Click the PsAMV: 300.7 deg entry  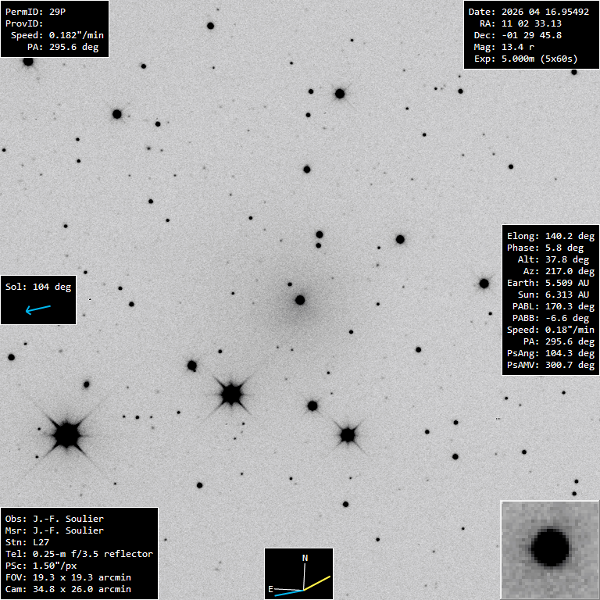pyautogui.click(x=548, y=366)
